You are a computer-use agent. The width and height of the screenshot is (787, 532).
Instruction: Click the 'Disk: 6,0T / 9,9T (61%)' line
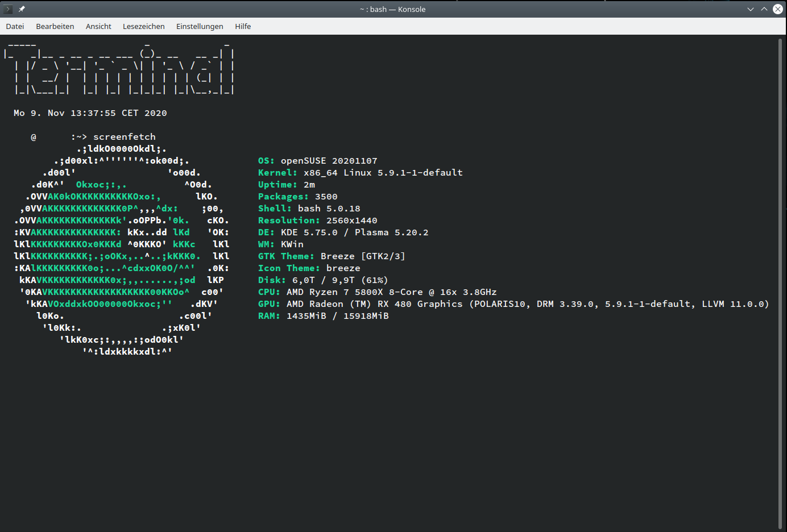pyautogui.click(x=324, y=280)
